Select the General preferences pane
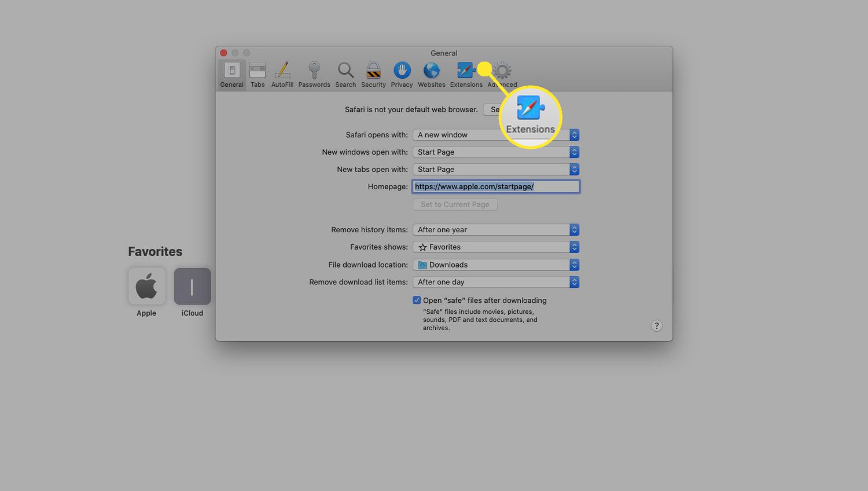Image resolution: width=868 pixels, height=491 pixels. (231, 75)
